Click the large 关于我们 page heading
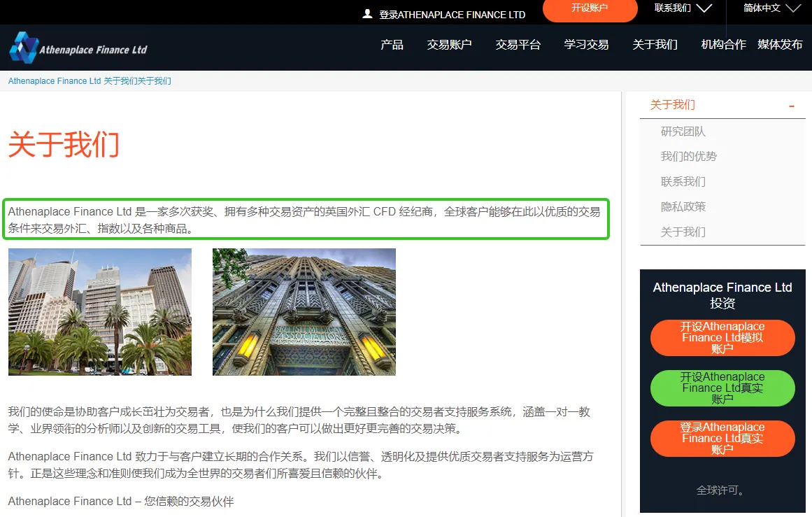This screenshot has height=517, width=812. (64, 144)
